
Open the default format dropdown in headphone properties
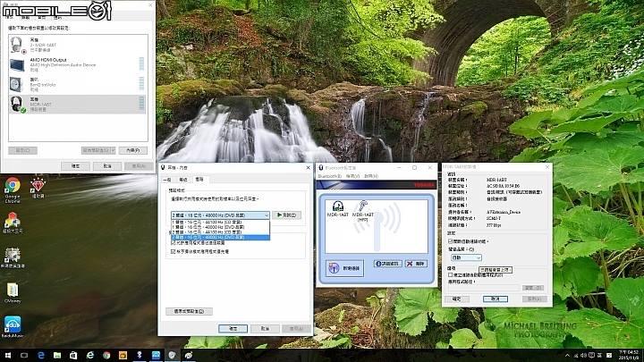pos(220,215)
